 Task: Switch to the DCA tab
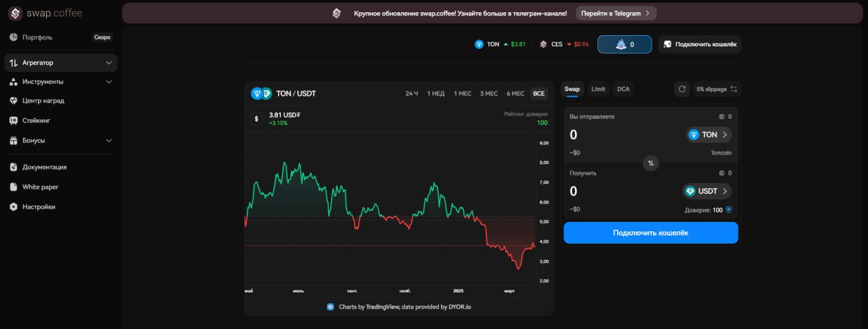click(623, 89)
